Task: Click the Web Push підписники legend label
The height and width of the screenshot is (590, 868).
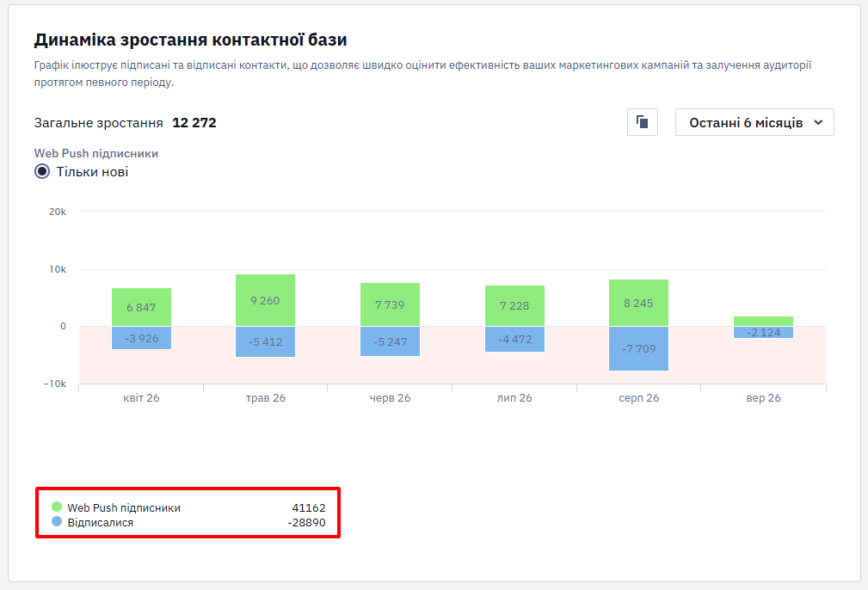Action: click(x=124, y=507)
